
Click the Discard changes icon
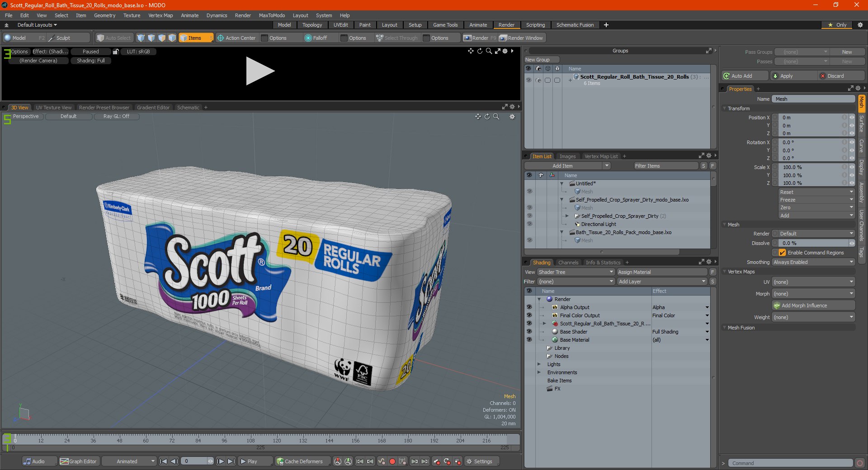point(823,76)
